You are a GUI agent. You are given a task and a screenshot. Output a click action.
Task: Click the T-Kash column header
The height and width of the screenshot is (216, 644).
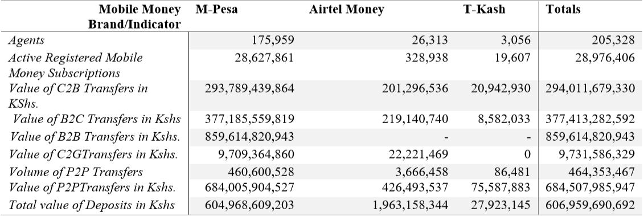click(484, 10)
